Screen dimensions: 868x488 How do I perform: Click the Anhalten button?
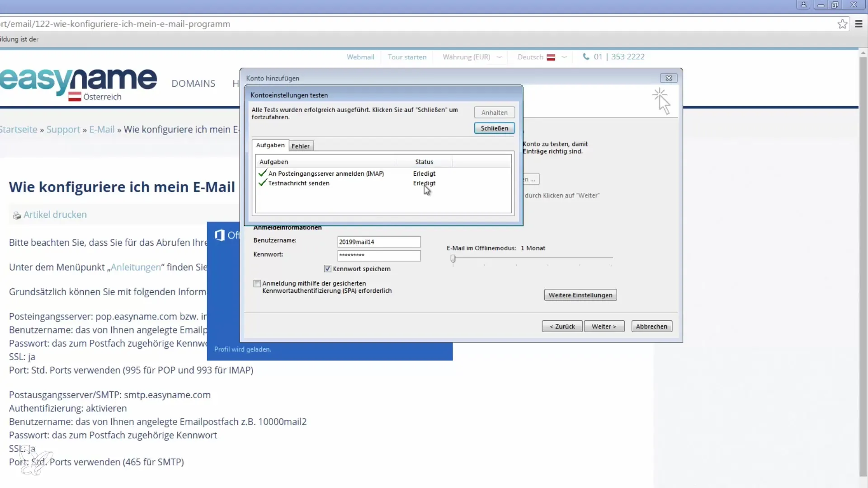[494, 113]
